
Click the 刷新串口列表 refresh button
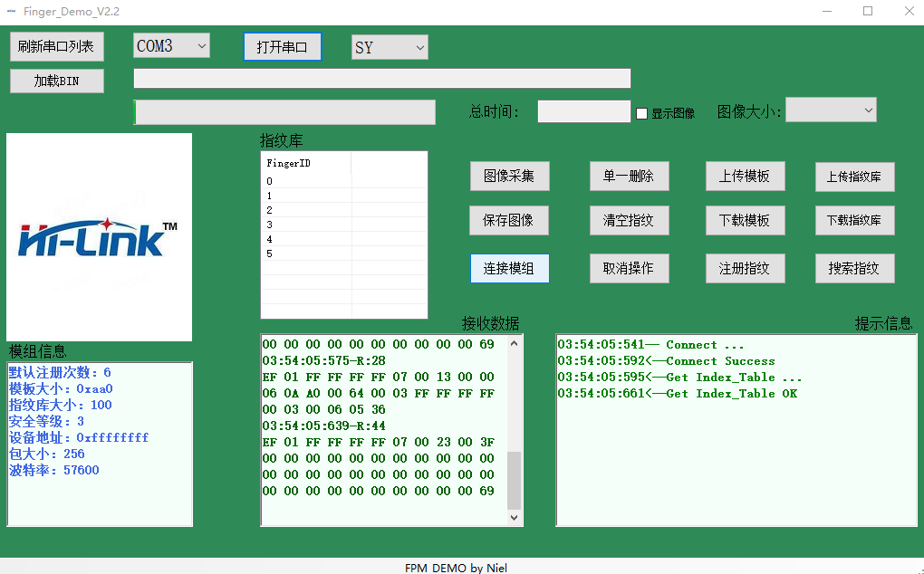56,46
